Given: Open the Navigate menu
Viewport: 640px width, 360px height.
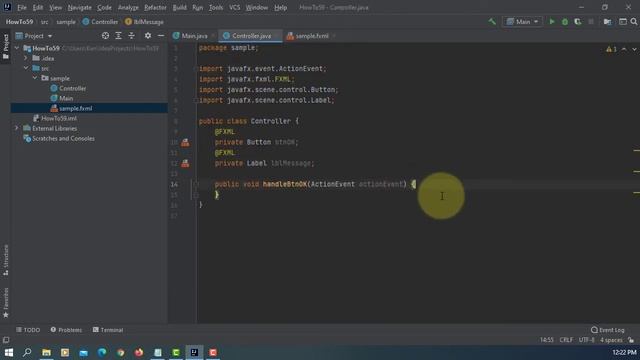Looking at the screenshot, I should point(80,7).
